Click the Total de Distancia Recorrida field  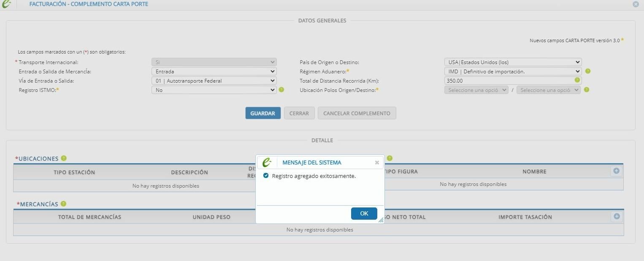(x=513, y=81)
